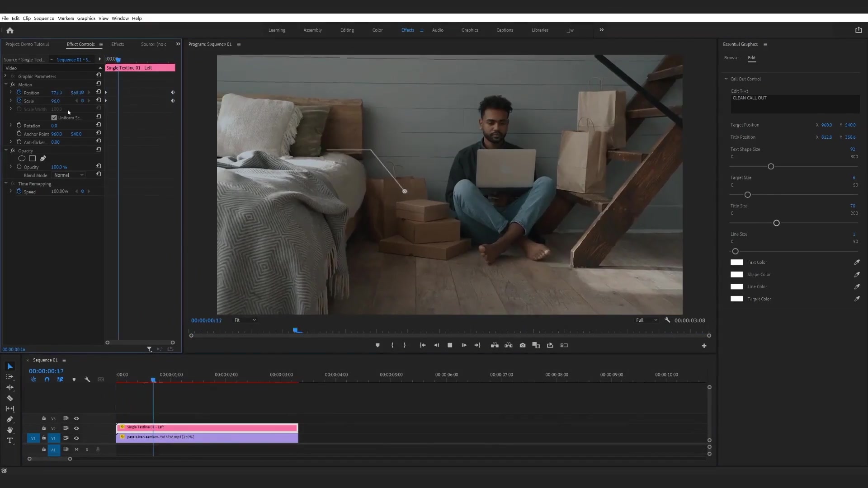868x488 pixels.
Task: Click the Extract button
Action: (509, 345)
